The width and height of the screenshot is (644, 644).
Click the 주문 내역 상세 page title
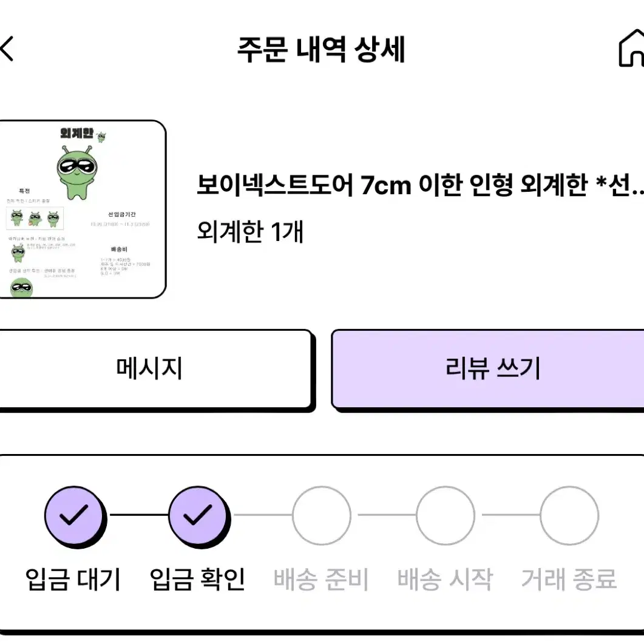coord(322,49)
